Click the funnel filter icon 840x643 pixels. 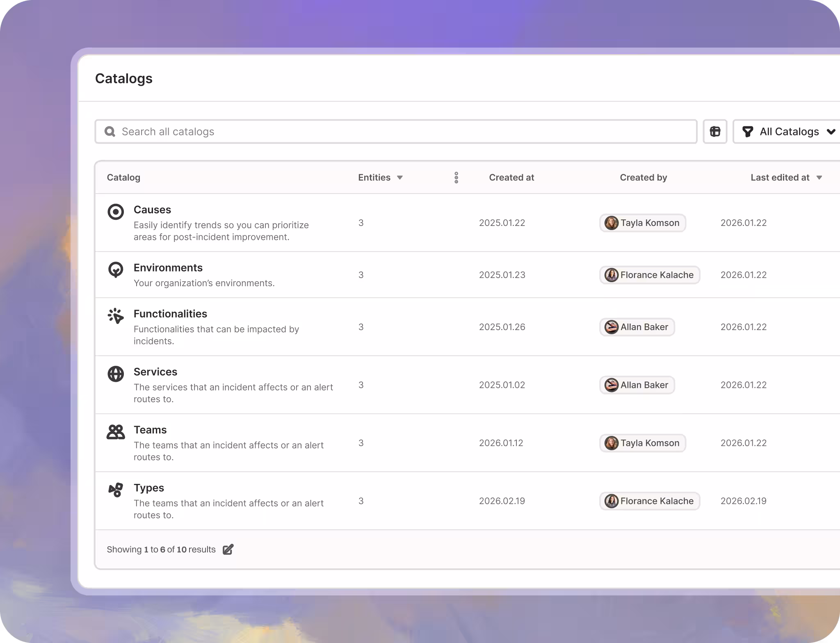point(748,132)
